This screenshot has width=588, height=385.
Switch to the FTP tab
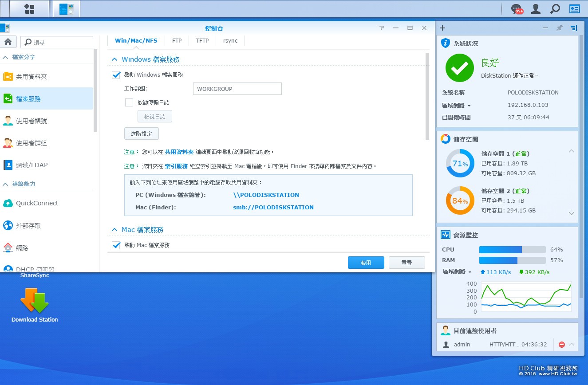point(177,40)
